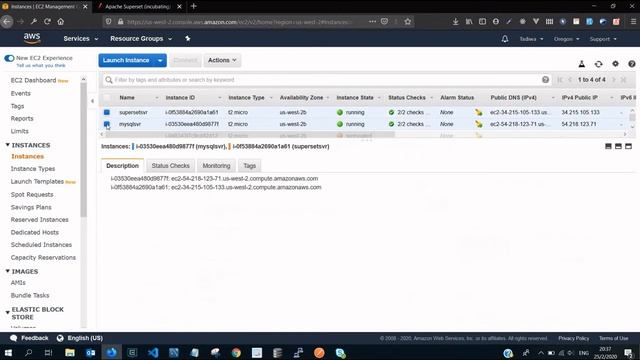Viewport: 640px width, 360px height.
Task: Click Launch Instance button
Action: [126, 60]
